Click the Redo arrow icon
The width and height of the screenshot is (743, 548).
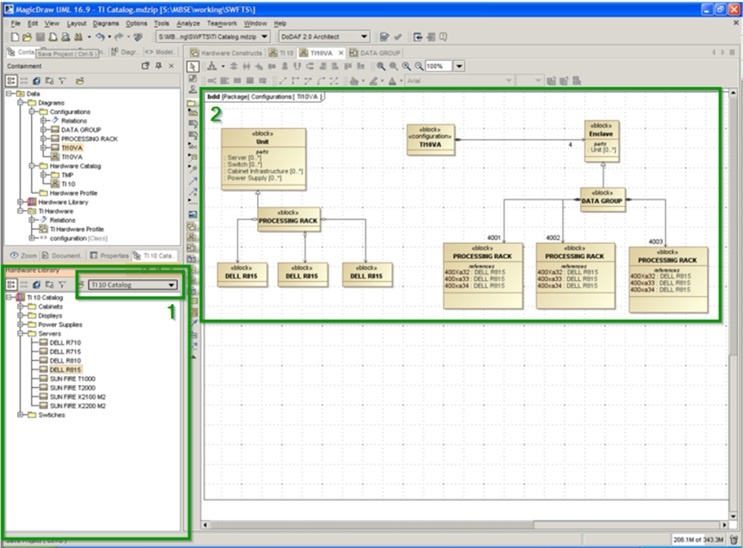point(118,37)
